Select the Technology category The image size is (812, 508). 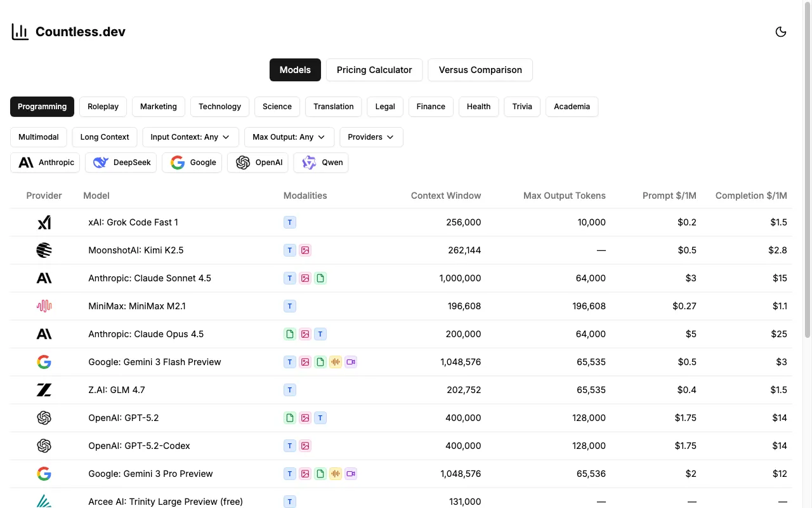coord(219,107)
